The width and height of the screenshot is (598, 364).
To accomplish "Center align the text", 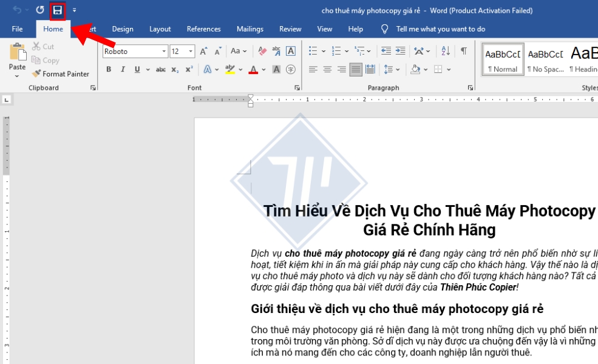I will (x=327, y=70).
